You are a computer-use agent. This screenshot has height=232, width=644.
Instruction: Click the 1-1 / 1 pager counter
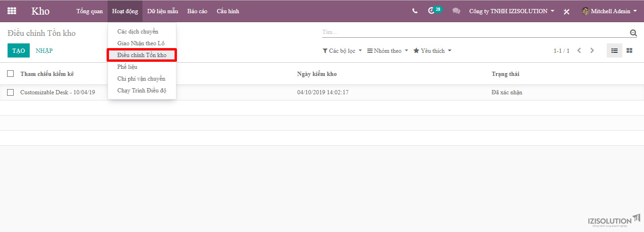[561, 51]
